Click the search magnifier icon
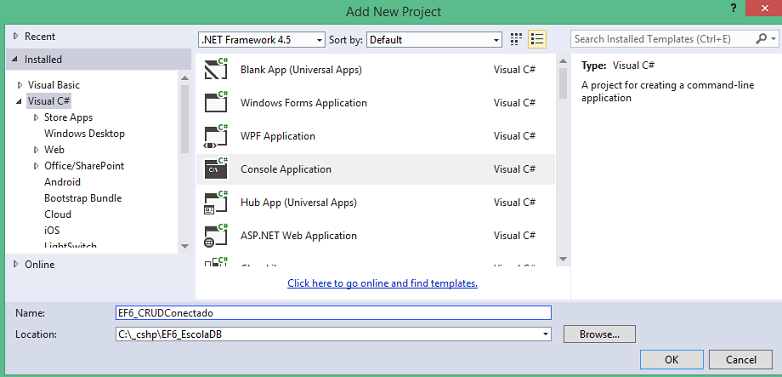 [761, 38]
